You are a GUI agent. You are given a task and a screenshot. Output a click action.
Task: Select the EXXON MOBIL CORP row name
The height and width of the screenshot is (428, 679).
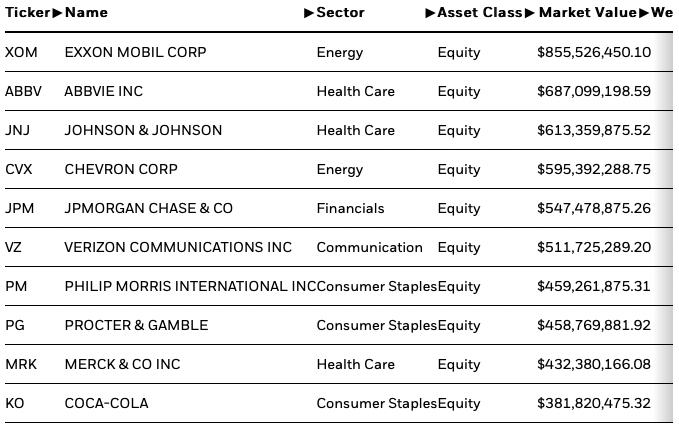click(136, 52)
